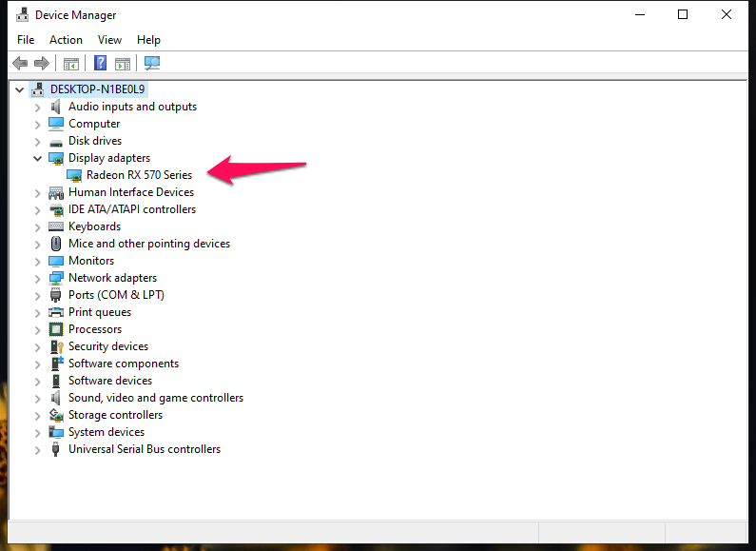Viewport: 756px width, 551px height.
Task: Click the Storage controllers icon
Action: click(x=56, y=416)
